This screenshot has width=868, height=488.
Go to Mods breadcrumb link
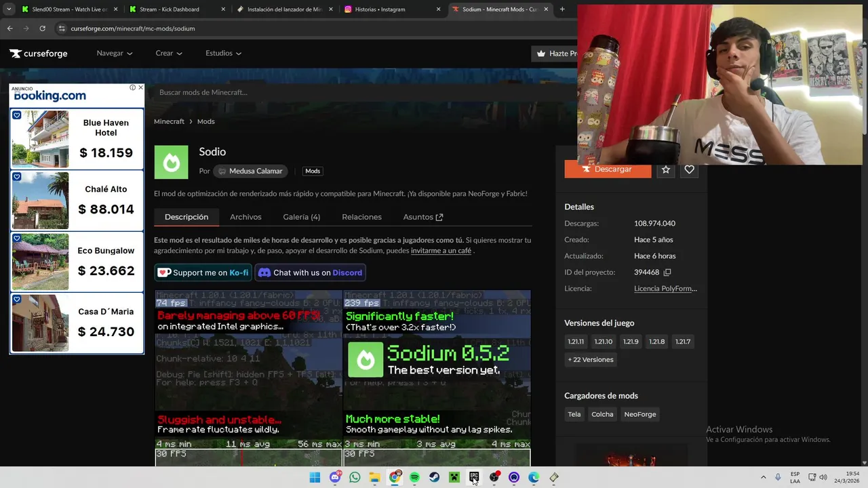[205, 121]
